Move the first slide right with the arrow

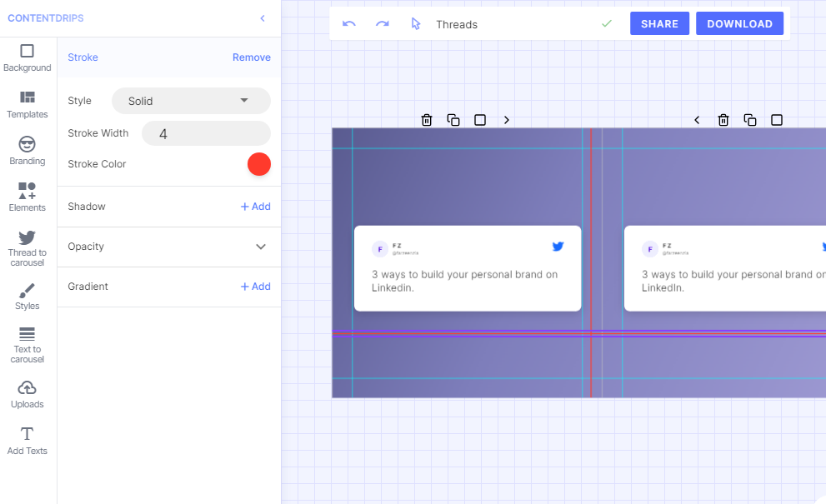coord(506,120)
